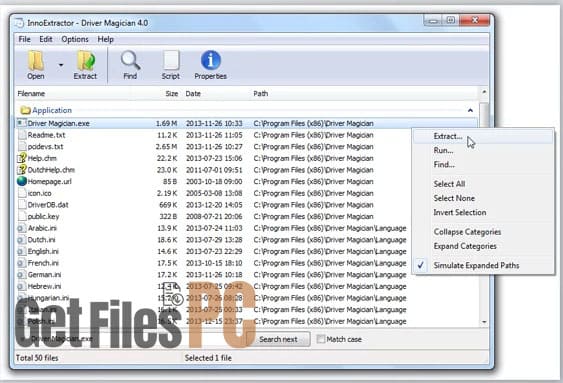This screenshot has width=563, height=383.
Task: Open the dropdown arrow beside Open
Action: pyautogui.click(x=61, y=65)
